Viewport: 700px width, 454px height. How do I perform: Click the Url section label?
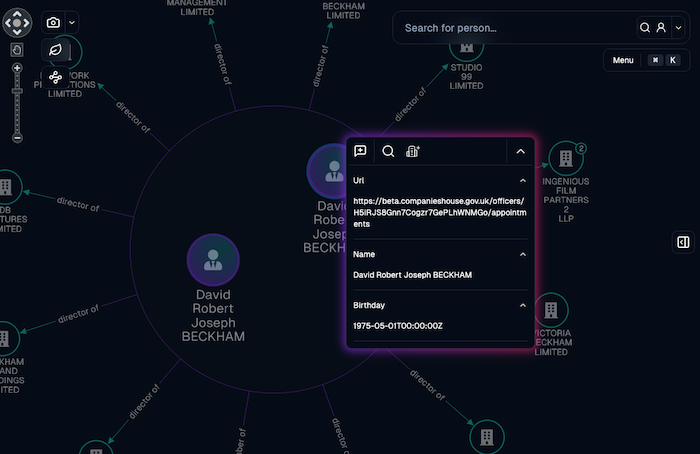(358, 180)
